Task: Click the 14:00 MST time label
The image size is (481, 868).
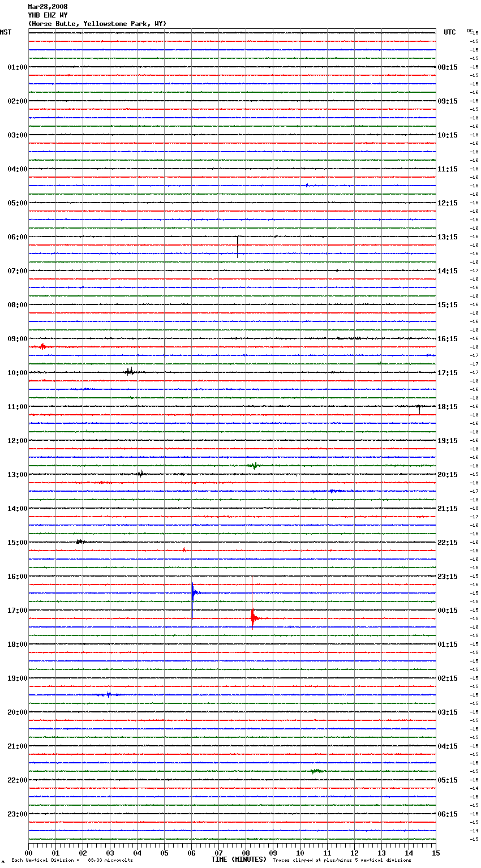Action: tap(18, 509)
